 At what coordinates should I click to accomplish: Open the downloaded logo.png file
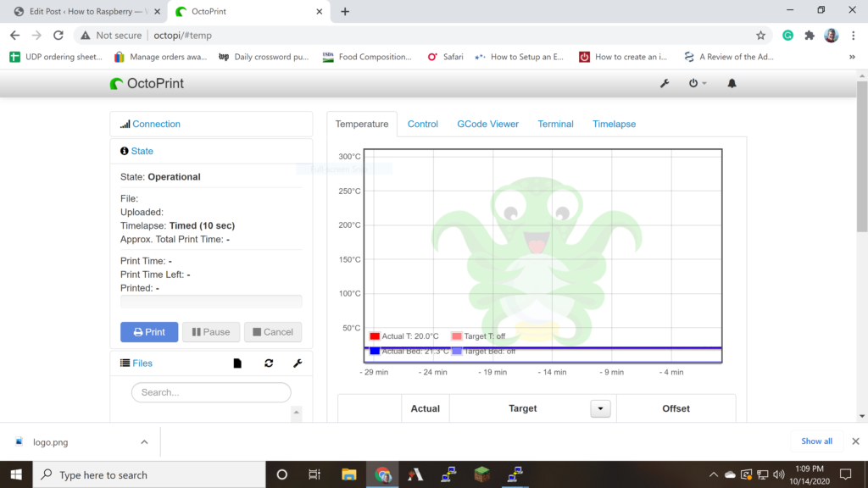pyautogui.click(x=50, y=442)
